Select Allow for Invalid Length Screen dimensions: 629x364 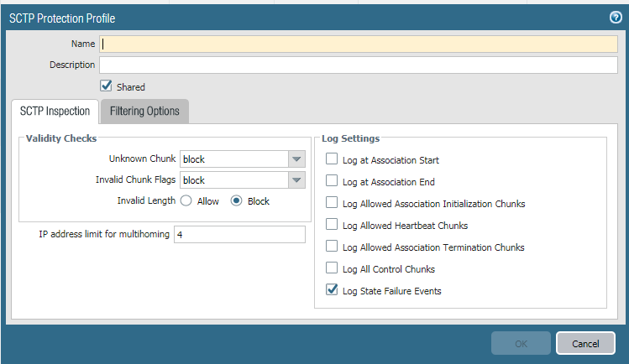186,201
